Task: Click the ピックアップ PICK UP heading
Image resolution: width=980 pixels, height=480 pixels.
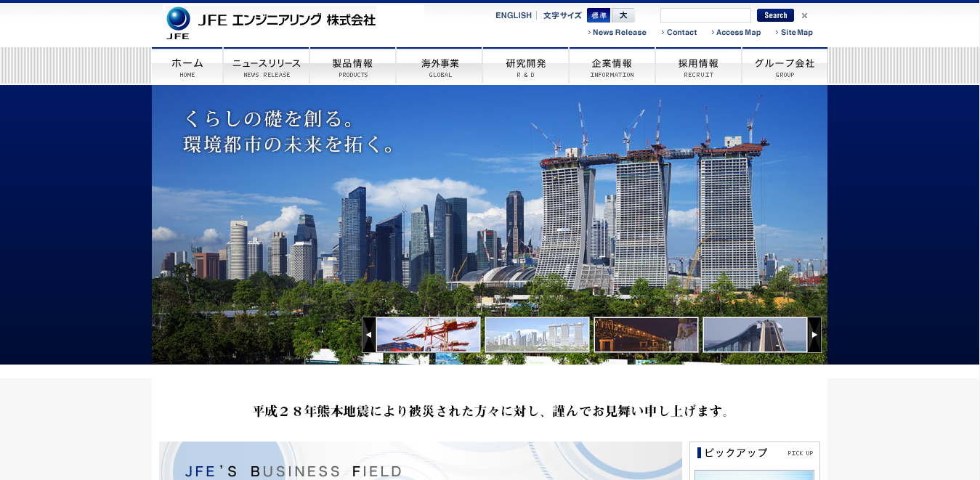Action: click(755, 453)
